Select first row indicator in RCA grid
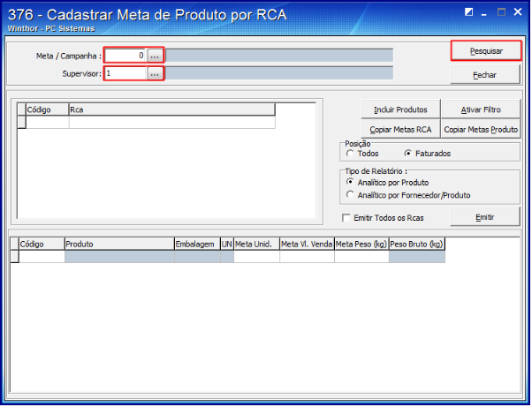The width and height of the screenshot is (532, 407). [22, 122]
